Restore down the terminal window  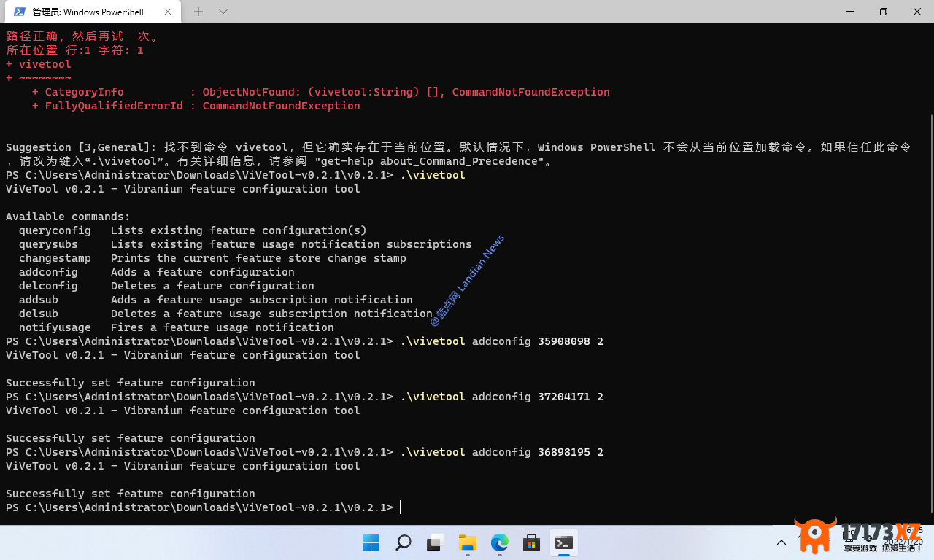point(884,12)
